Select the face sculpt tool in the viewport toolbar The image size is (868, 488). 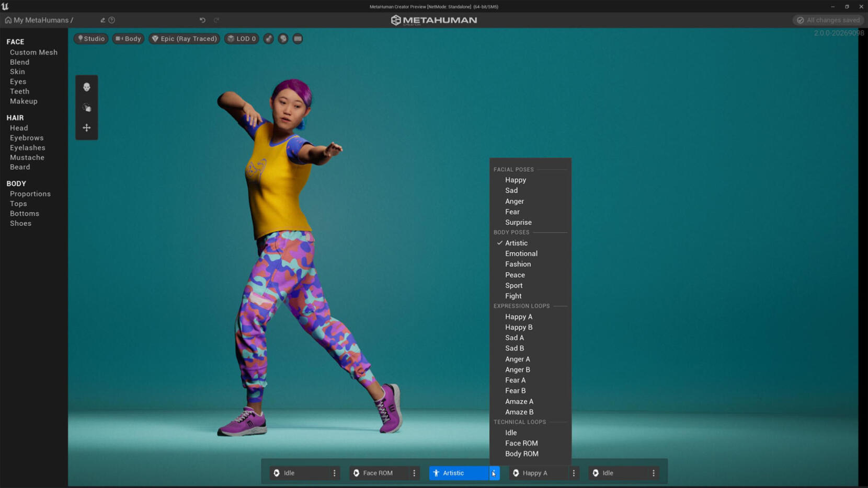86,87
